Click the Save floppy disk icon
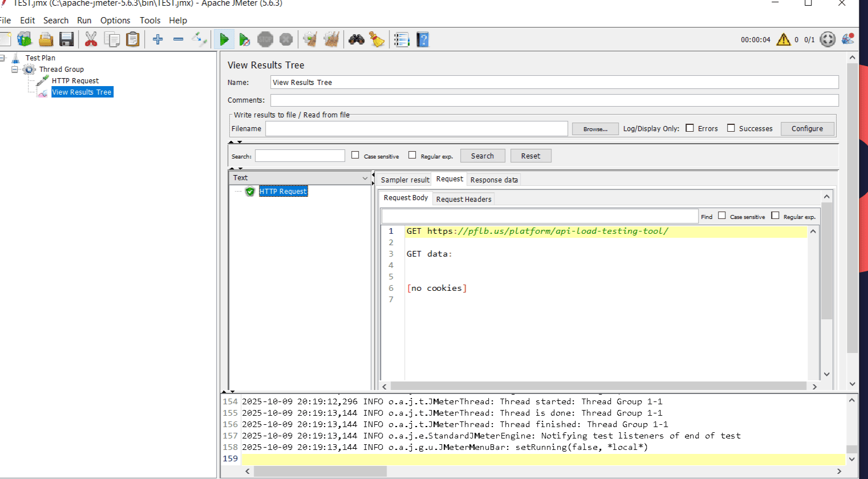 point(67,39)
